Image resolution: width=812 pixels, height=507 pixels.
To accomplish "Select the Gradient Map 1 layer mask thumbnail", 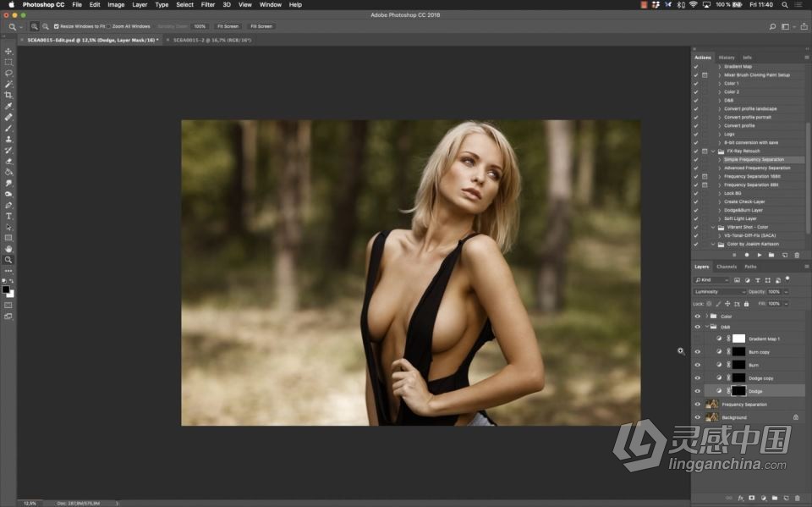I will [x=739, y=339].
